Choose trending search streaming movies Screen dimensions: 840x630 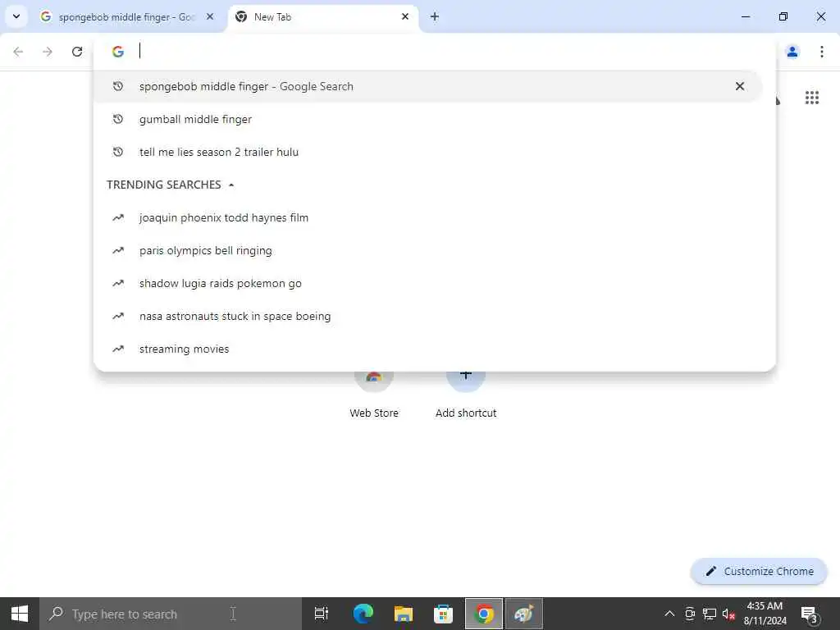(427, 349)
